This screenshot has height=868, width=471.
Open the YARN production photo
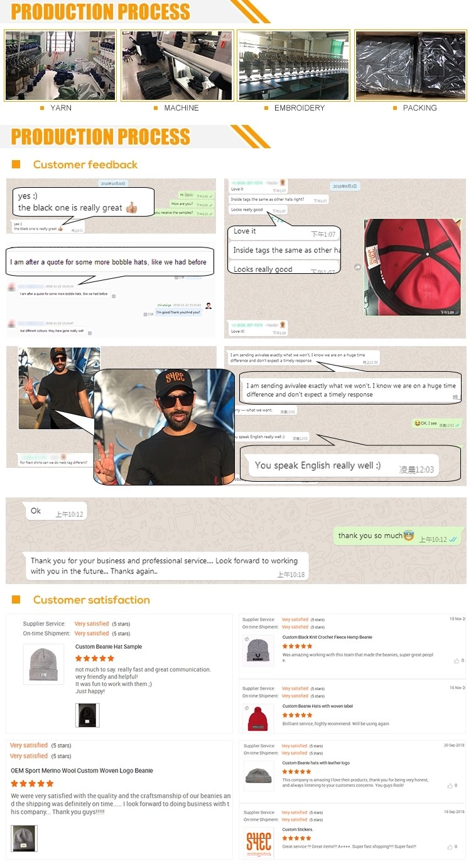point(60,65)
